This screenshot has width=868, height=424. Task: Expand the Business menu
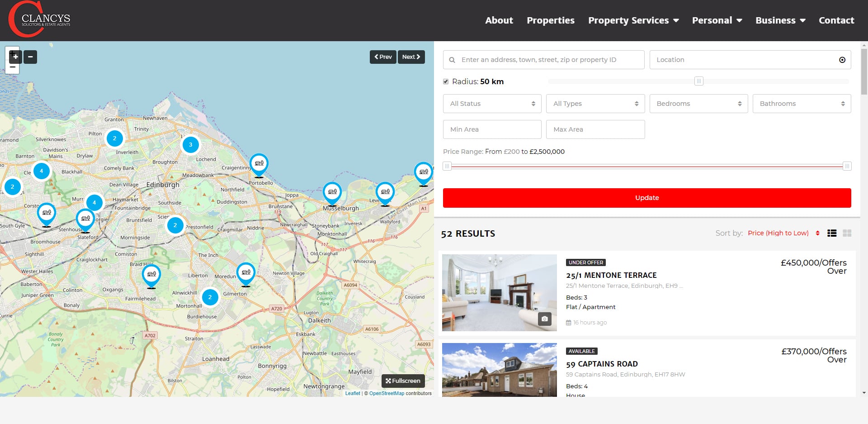[x=780, y=20]
